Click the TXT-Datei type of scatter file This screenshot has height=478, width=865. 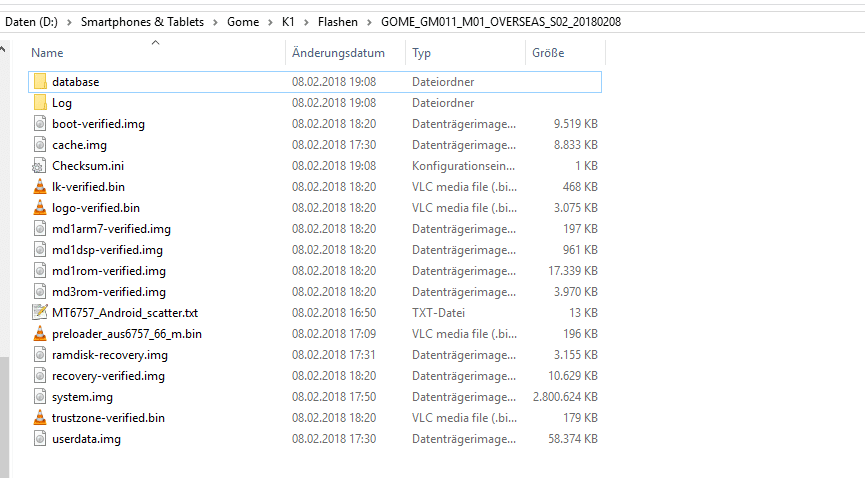pyautogui.click(x=438, y=312)
